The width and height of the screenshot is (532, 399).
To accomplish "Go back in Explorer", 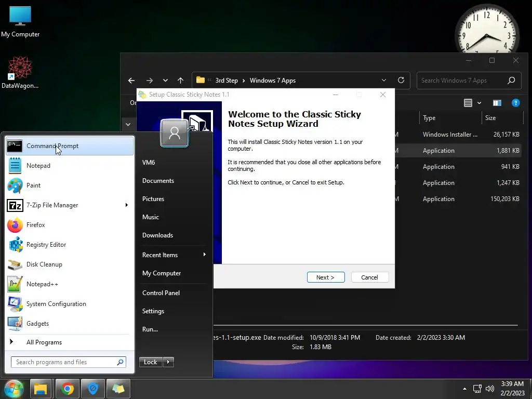I will [131, 81].
